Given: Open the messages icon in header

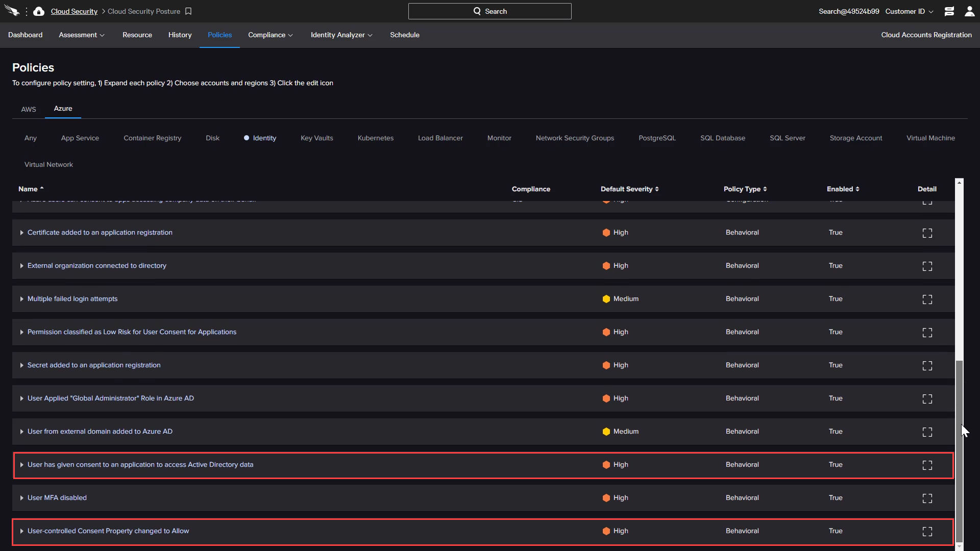Looking at the screenshot, I should click(x=949, y=11).
